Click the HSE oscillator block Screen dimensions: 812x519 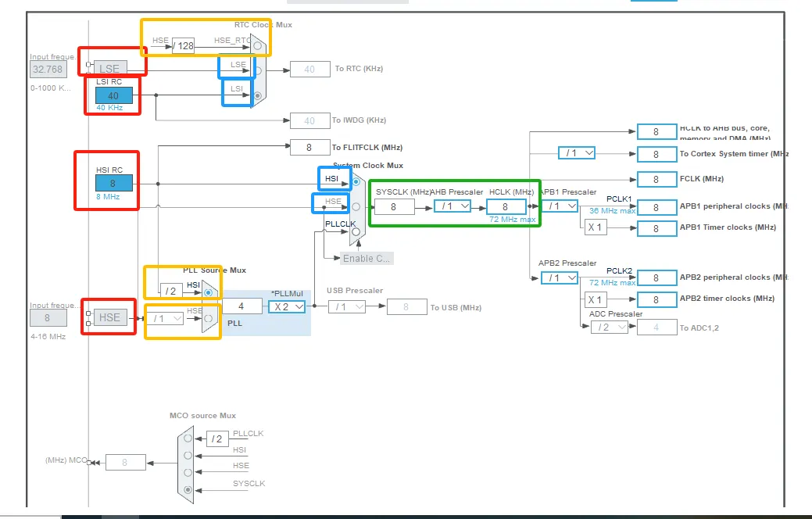[109, 317]
